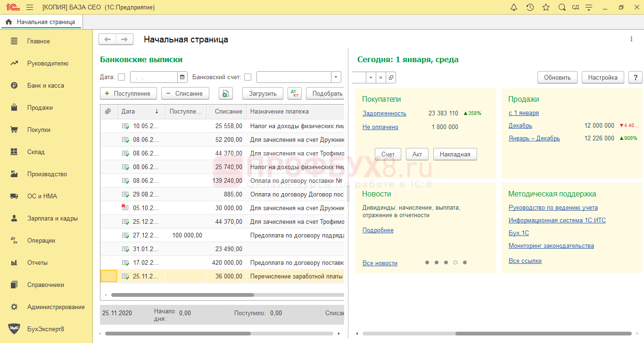The image size is (644, 343).
Task: Click the green create-by-copy document icon
Action: [225, 93]
